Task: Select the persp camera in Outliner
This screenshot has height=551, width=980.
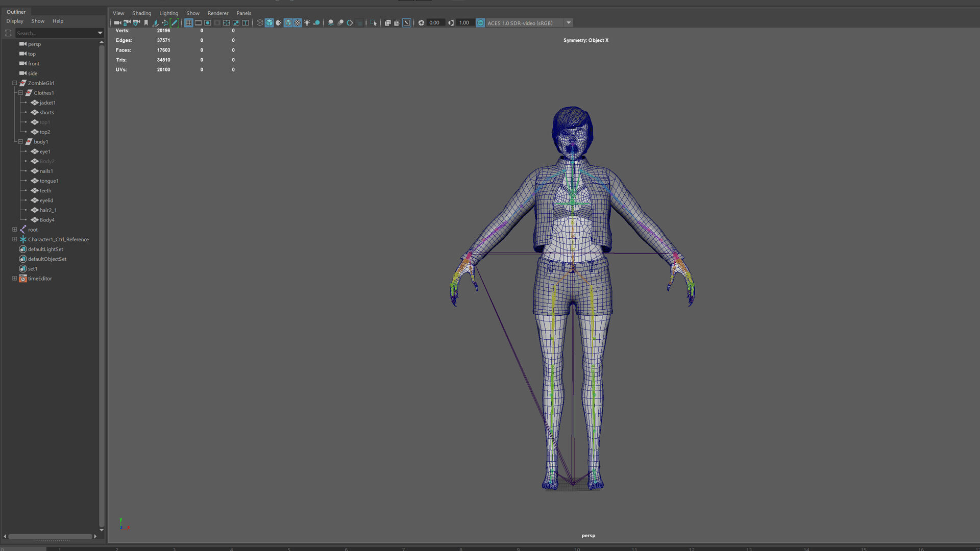Action: coord(34,44)
